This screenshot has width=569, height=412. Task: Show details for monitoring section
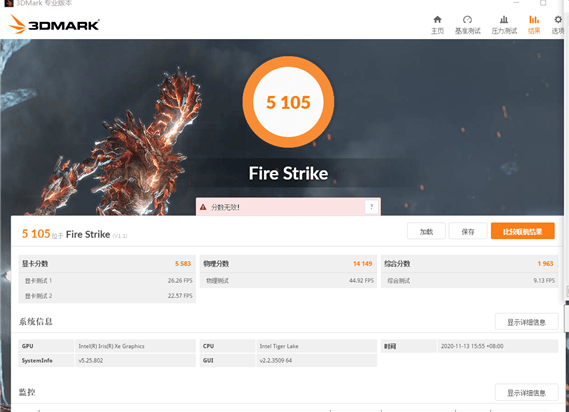tap(527, 392)
